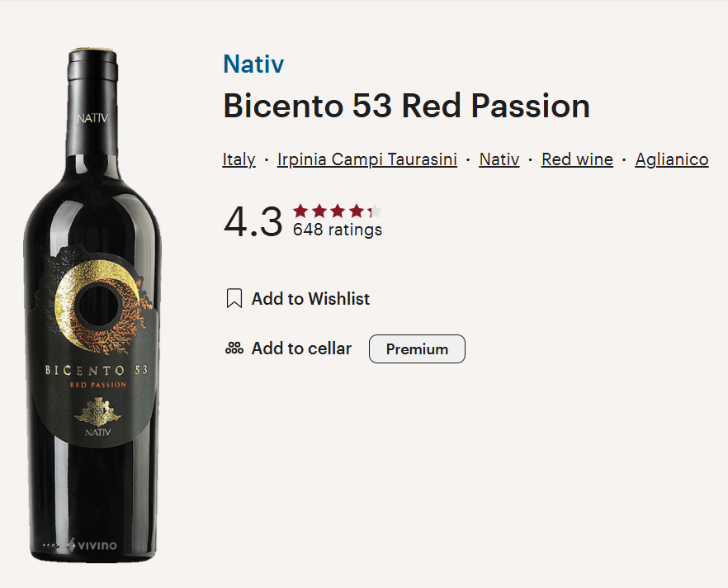
Task: Open the Red wine type link
Action: [x=577, y=159]
